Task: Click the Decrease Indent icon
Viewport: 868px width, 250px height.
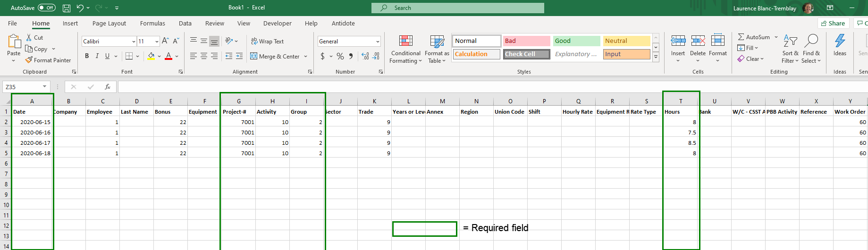Action: 229,56
